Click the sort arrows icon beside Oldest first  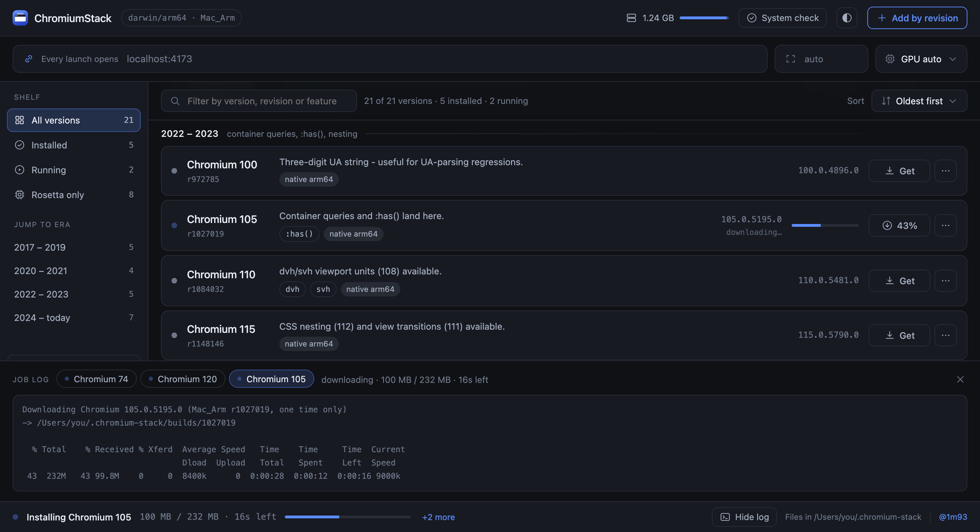(886, 101)
